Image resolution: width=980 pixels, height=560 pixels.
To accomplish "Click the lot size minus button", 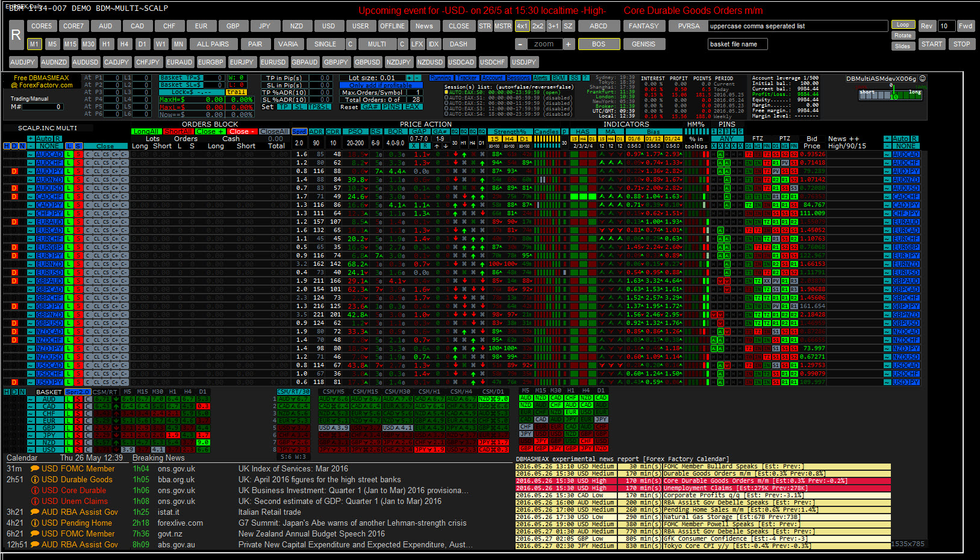I will click(x=417, y=78).
